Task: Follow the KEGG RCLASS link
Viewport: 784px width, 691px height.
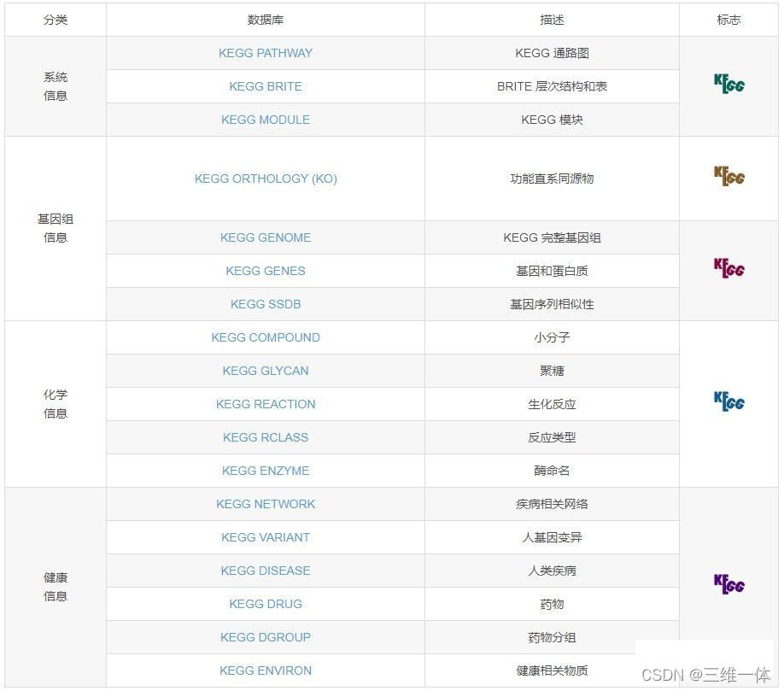Action: pyautogui.click(x=266, y=437)
